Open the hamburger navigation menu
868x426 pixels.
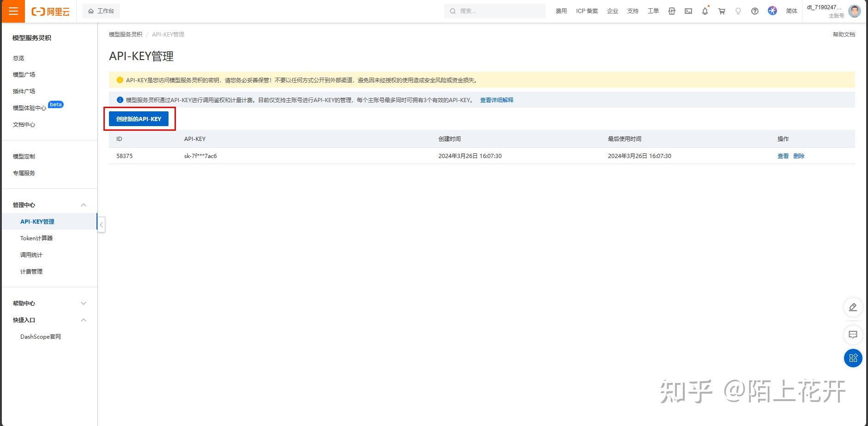(x=13, y=11)
